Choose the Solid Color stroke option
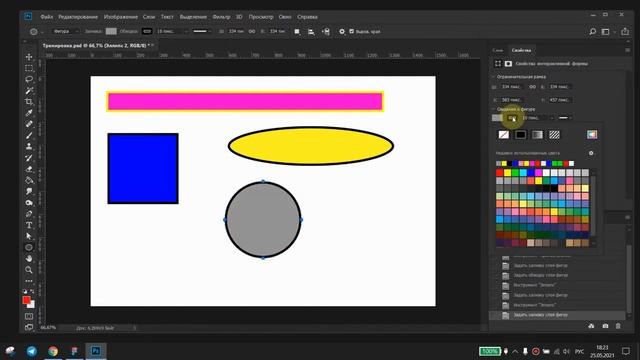The height and width of the screenshot is (360, 640). tap(520, 135)
